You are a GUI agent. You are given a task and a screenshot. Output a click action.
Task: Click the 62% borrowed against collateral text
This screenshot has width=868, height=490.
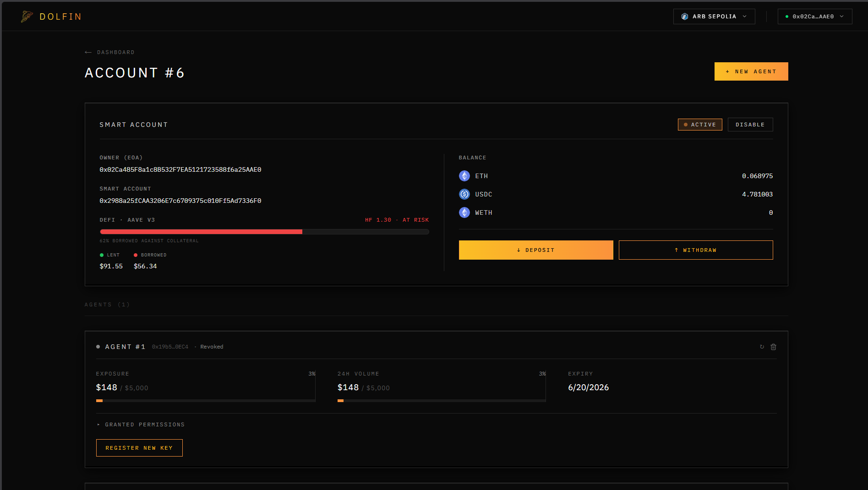[149, 241]
